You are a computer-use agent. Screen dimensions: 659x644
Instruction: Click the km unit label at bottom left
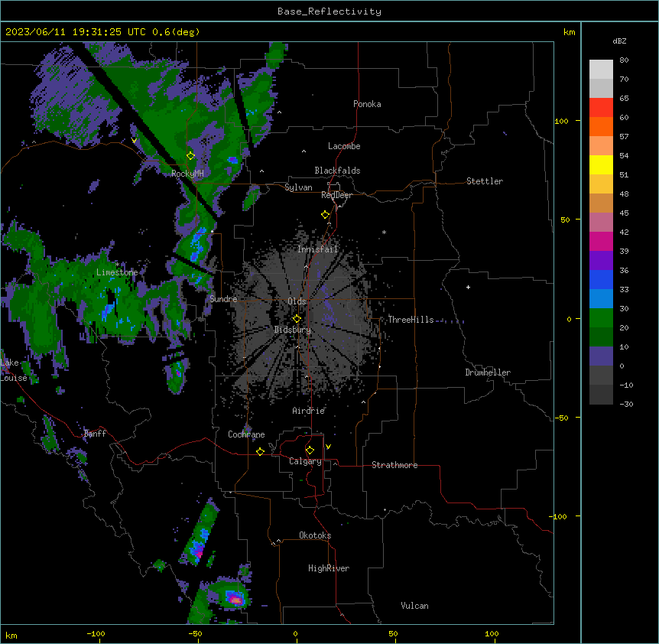click(11, 636)
